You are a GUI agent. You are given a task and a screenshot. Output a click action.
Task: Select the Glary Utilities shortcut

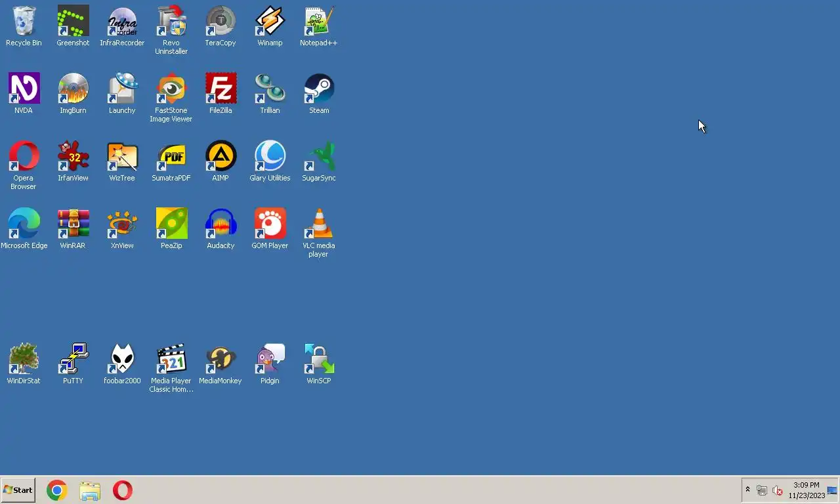pos(270,161)
